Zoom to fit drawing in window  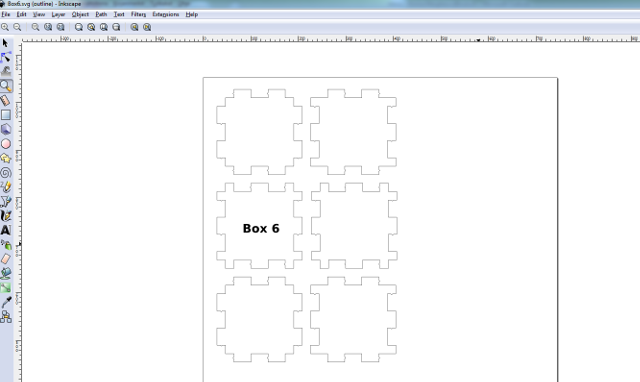91,27
